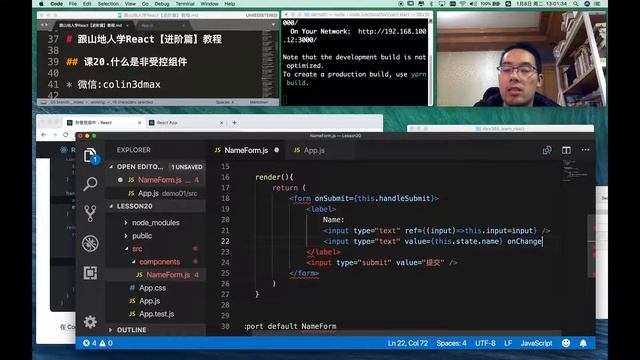The height and width of the screenshot is (360, 640).
Task: Split the editor to the right
Action: click(566, 150)
